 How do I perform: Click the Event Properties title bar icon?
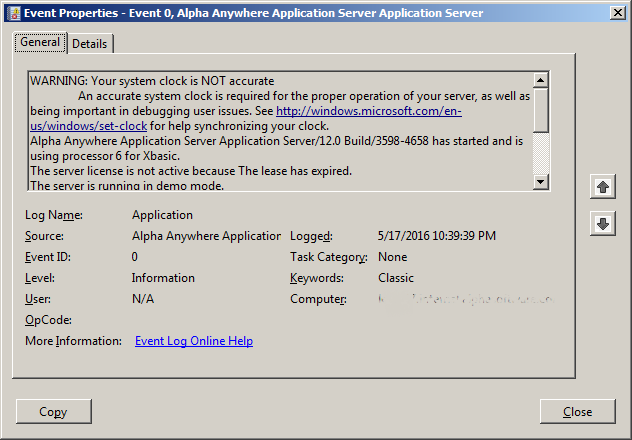(14, 13)
